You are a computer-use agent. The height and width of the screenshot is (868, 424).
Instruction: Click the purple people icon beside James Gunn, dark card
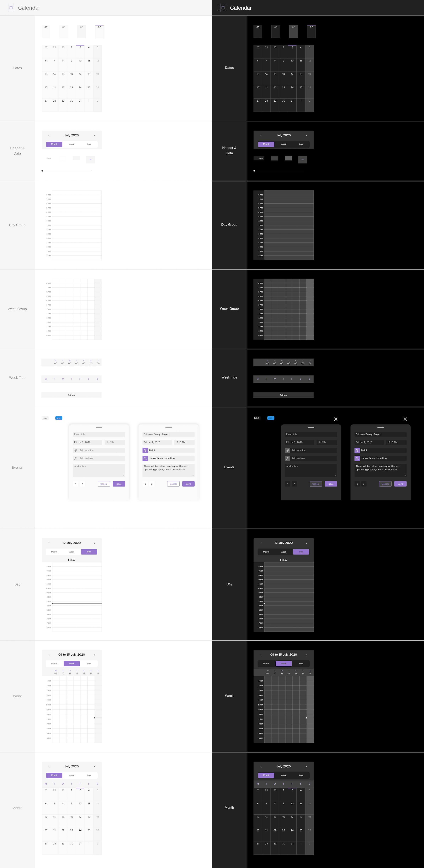click(357, 458)
